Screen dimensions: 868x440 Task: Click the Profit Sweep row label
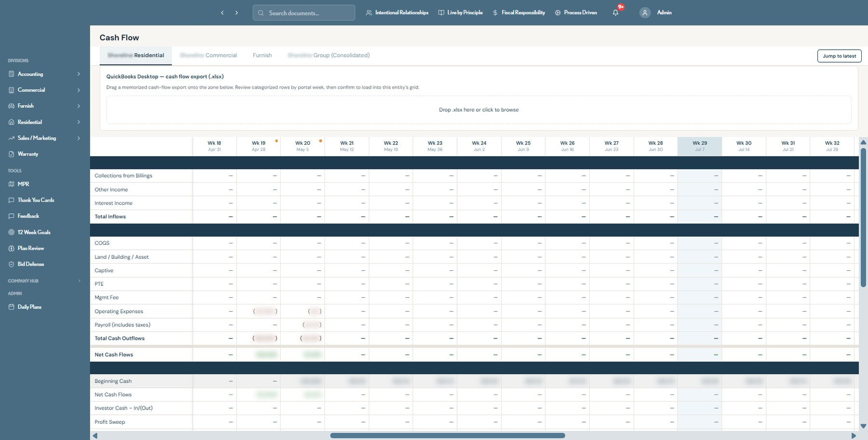click(x=110, y=422)
